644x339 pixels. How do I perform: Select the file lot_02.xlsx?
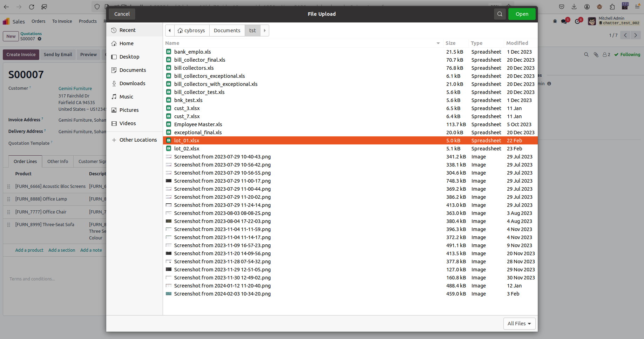coord(350,149)
